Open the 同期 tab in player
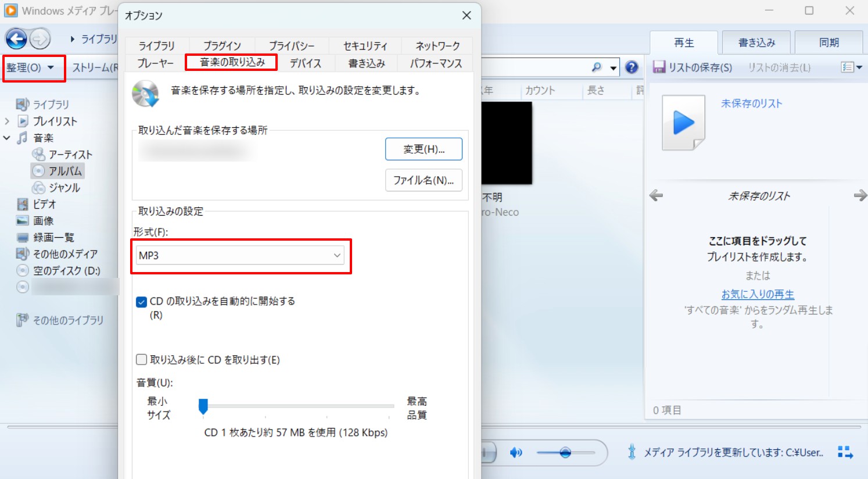 (x=829, y=42)
